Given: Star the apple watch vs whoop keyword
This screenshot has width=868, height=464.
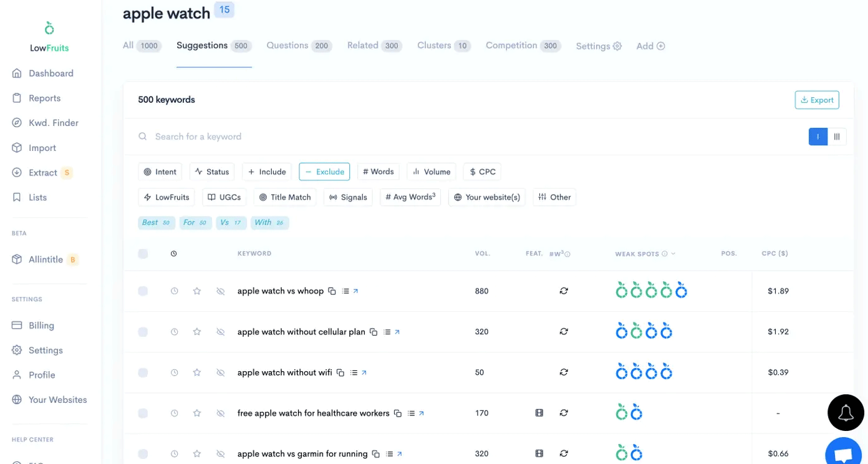Looking at the screenshot, I should (197, 291).
